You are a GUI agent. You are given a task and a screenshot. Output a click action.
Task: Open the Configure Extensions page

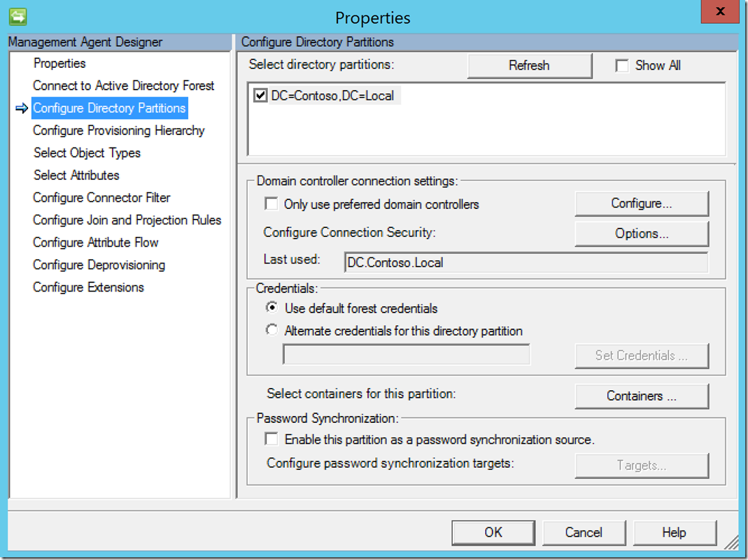(x=88, y=287)
